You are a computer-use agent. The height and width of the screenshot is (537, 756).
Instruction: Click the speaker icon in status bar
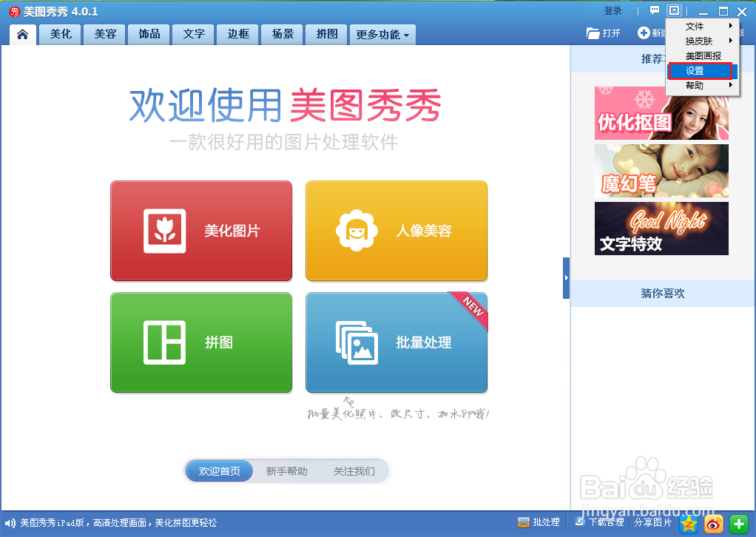(x=10, y=523)
